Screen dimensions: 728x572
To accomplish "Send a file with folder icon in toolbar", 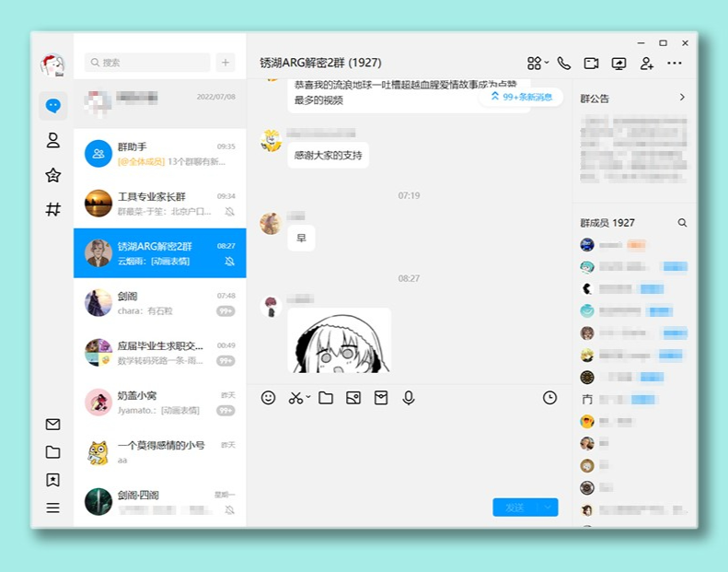I will [x=326, y=398].
